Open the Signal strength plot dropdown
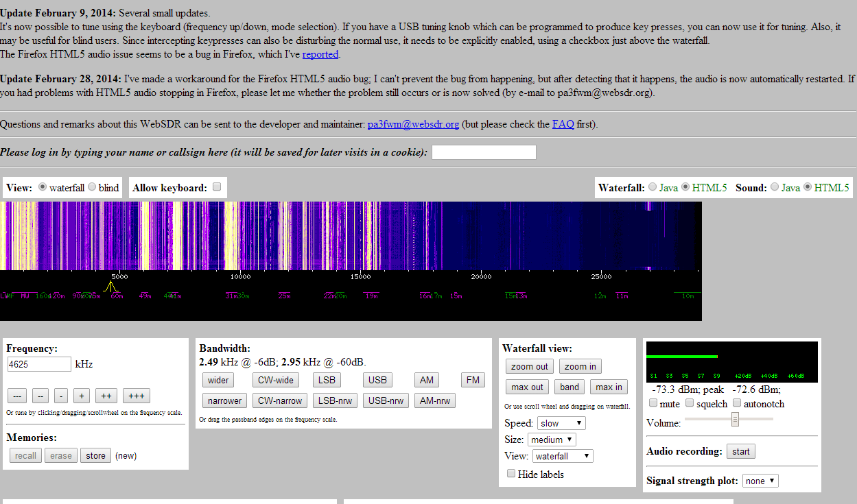The width and height of the screenshot is (857, 504). pyautogui.click(x=760, y=481)
